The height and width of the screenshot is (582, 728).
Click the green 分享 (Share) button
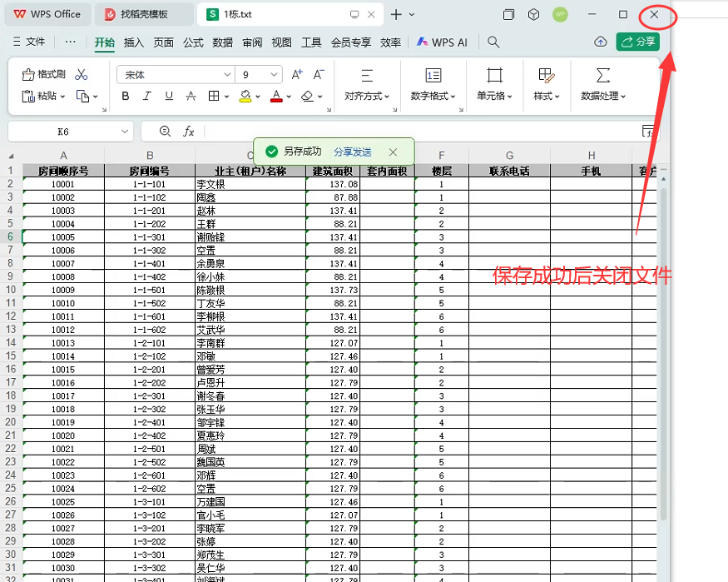pos(637,42)
